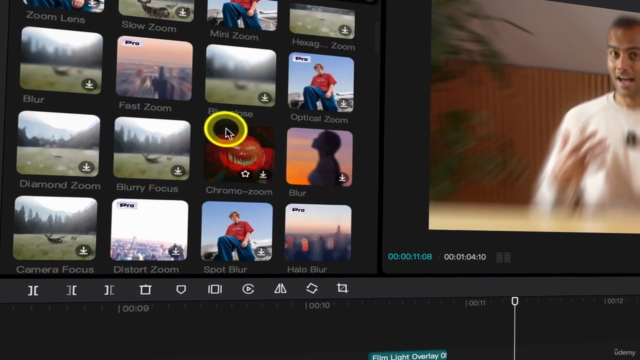
Task: Click the total duration 00:01:04:10
Action: pos(465,257)
